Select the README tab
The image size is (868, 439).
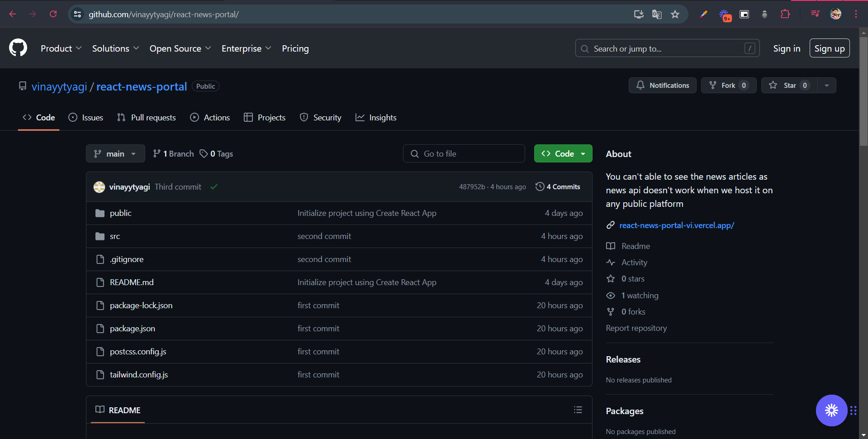coord(118,410)
